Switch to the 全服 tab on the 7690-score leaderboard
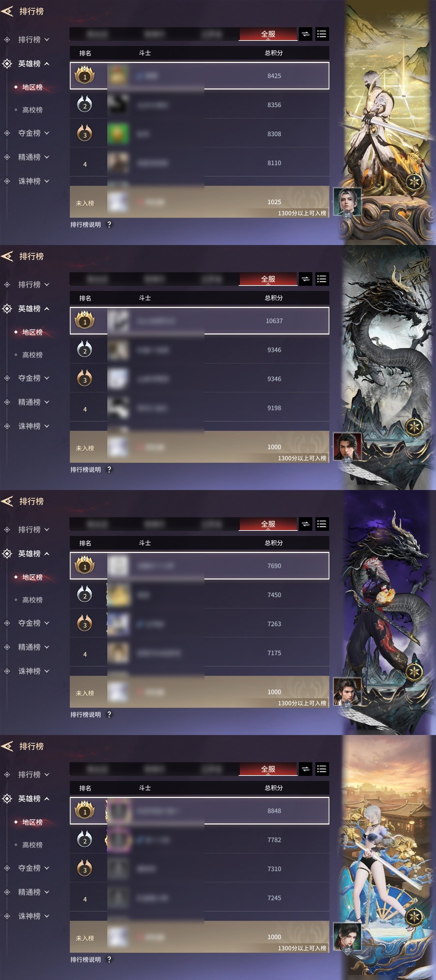The height and width of the screenshot is (980, 436). (x=268, y=524)
